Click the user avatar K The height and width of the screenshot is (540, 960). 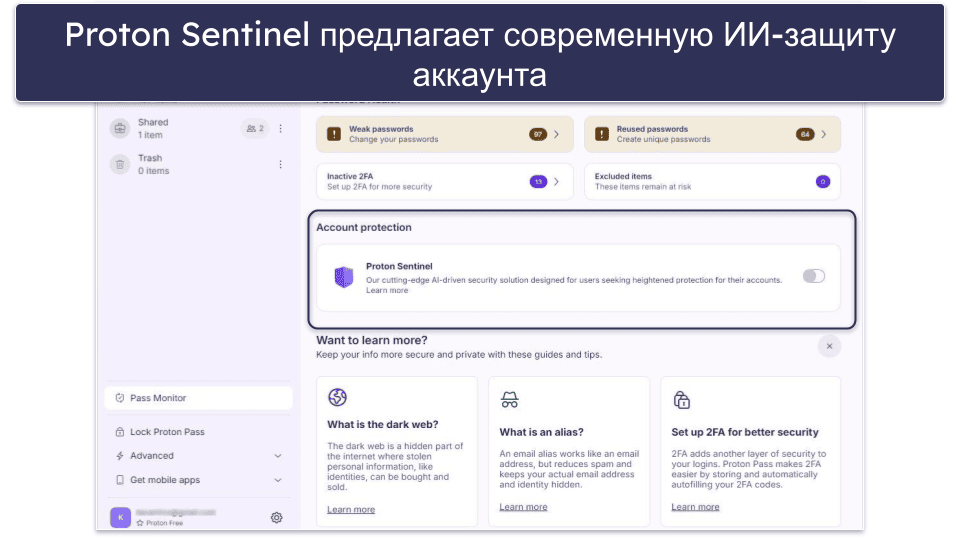click(120, 517)
